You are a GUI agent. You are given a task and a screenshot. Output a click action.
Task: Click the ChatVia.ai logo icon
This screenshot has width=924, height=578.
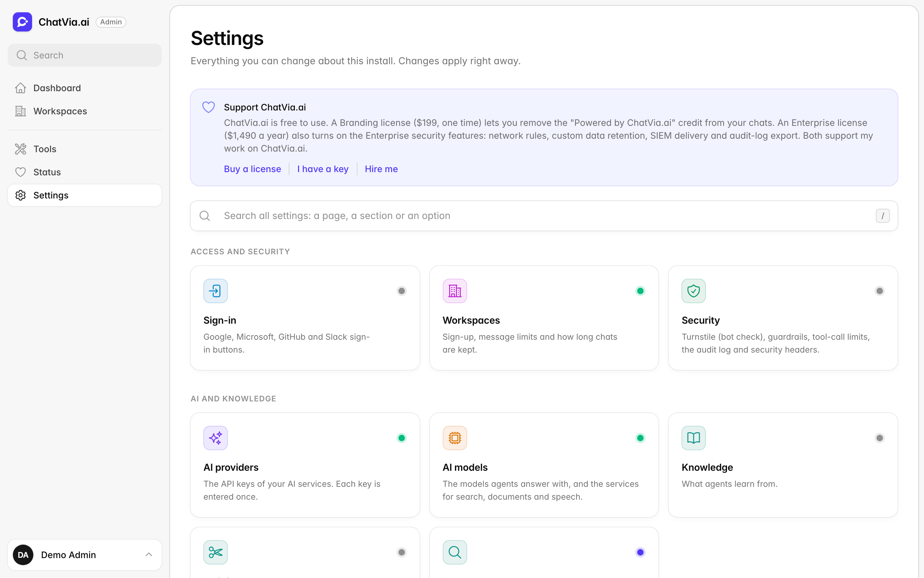tap(22, 22)
